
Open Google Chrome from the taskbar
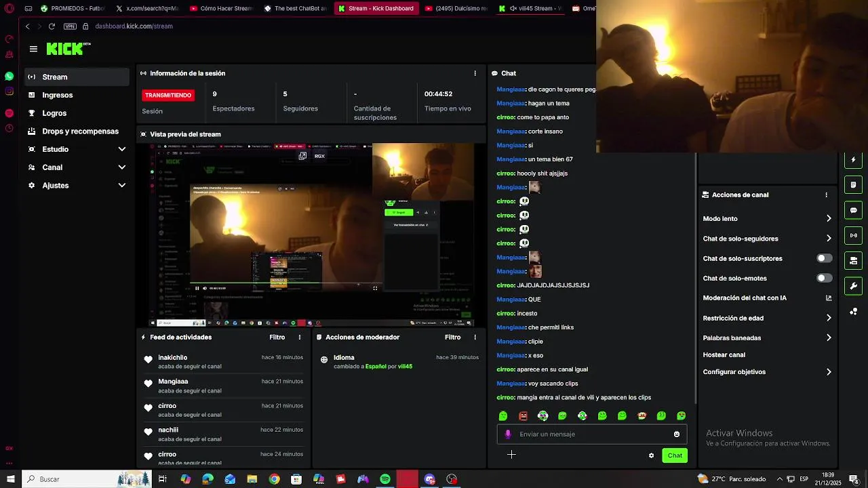274,479
